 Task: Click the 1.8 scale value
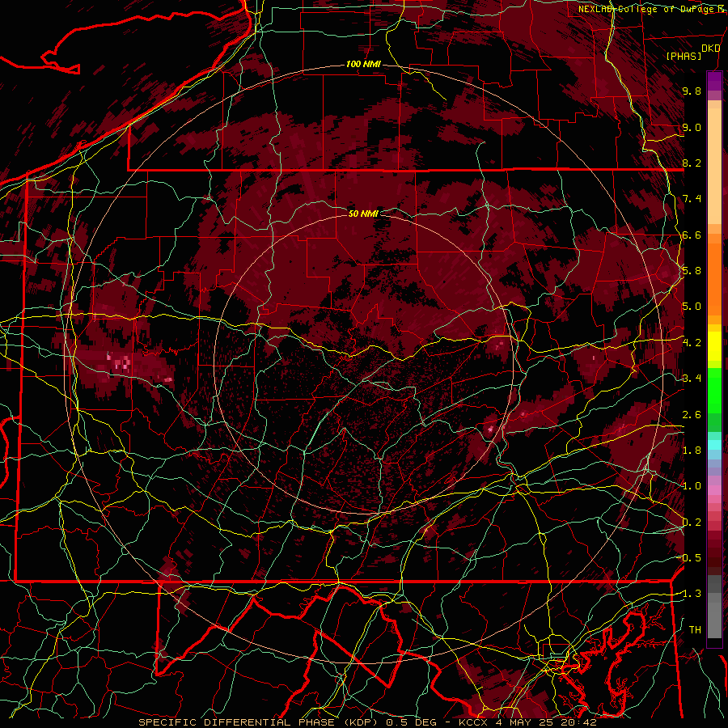tap(692, 451)
